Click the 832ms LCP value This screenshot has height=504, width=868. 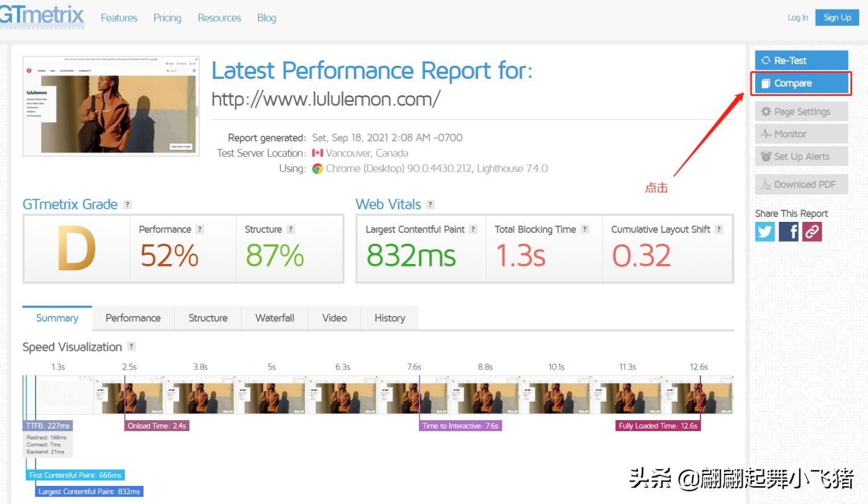(411, 255)
